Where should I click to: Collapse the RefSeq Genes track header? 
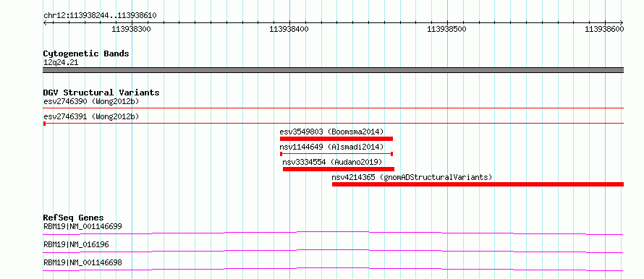pyautogui.click(x=74, y=218)
